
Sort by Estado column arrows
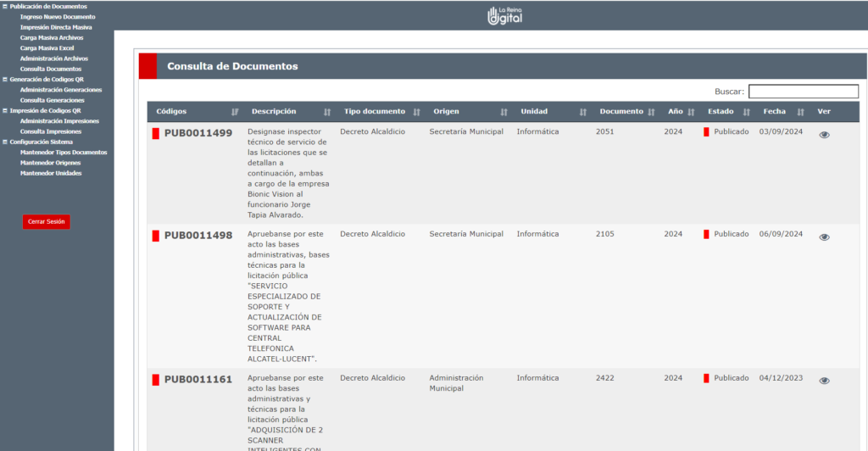[x=747, y=112]
